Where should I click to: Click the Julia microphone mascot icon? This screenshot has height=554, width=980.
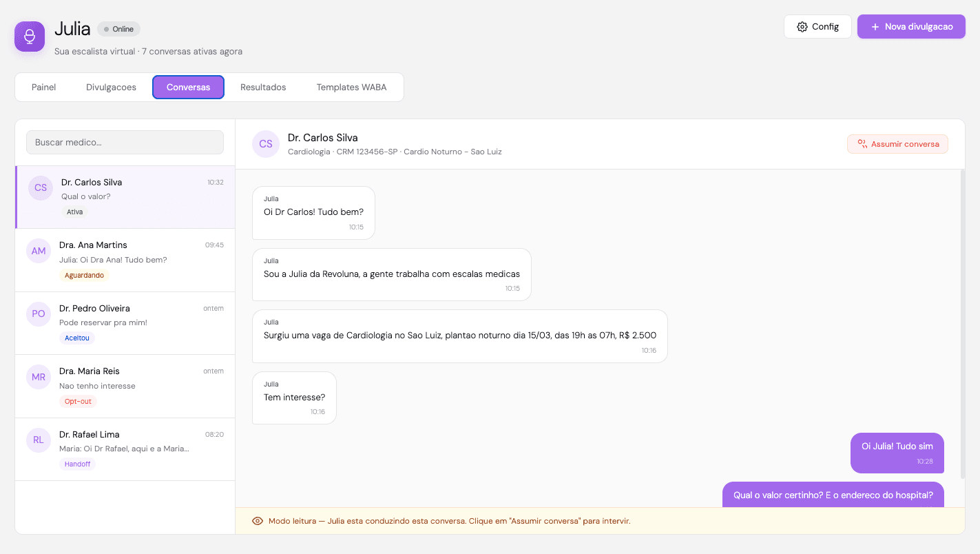pos(29,37)
